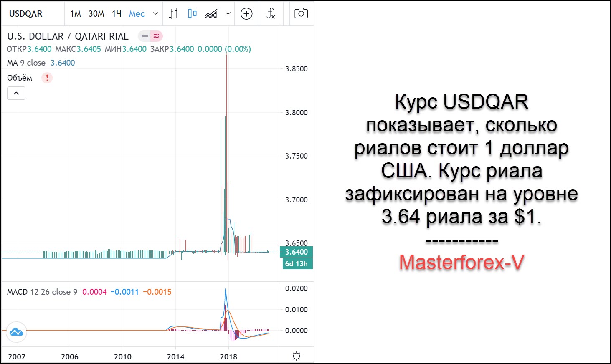
Task: Click the MACD value 0.0004
Action: 94,292
